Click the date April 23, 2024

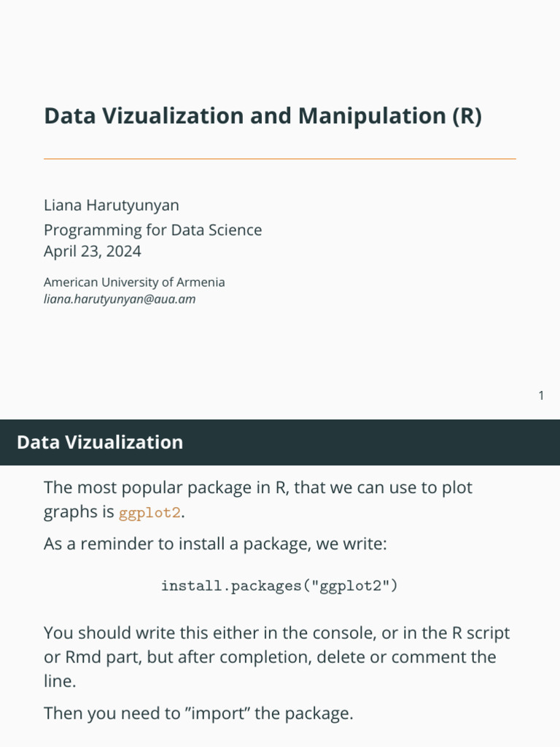[x=93, y=252]
